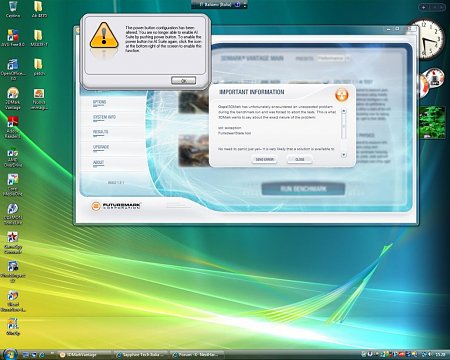This screenshot has width=450, height=360.
Task: Open the 3DMark Vantage desktop shortcut
Action: tap(13, 98)
